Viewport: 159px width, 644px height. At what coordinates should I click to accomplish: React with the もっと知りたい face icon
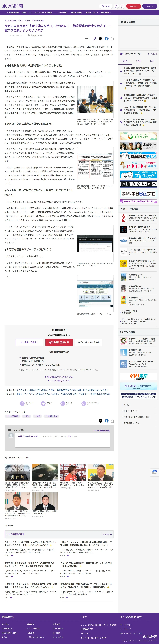tap(84, 403)
